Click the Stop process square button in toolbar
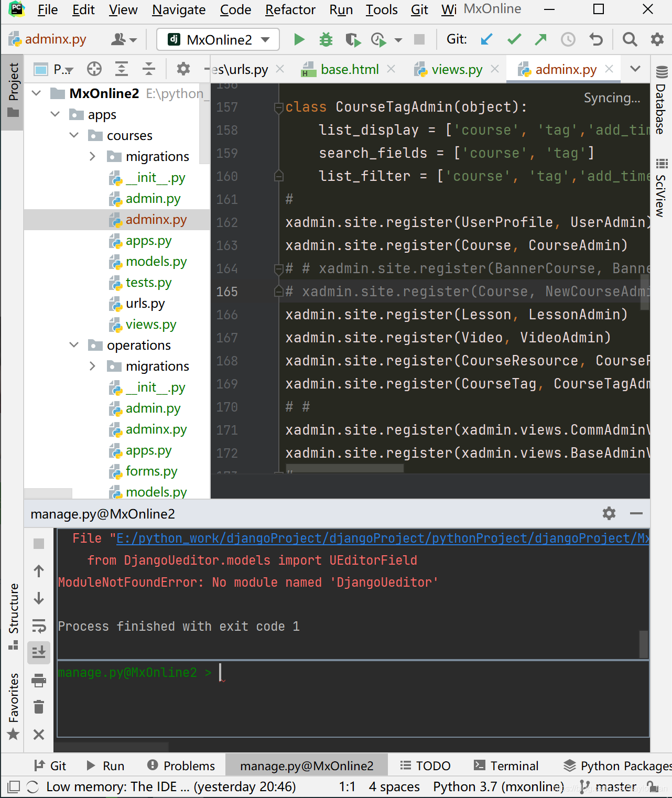Viewport: 672px width, 798px height. coord(419,39)
